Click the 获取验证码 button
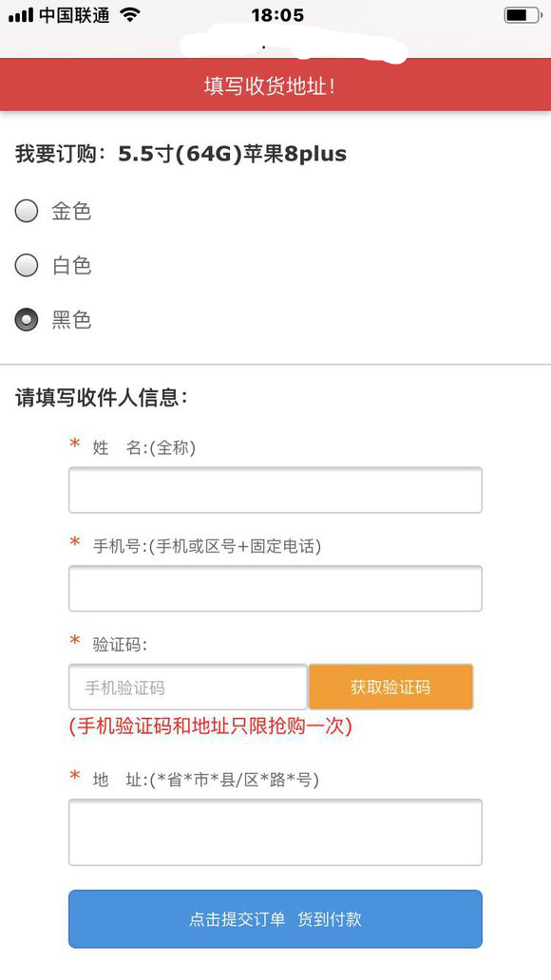This screenshot has height=980, width=551. (390, 687)
